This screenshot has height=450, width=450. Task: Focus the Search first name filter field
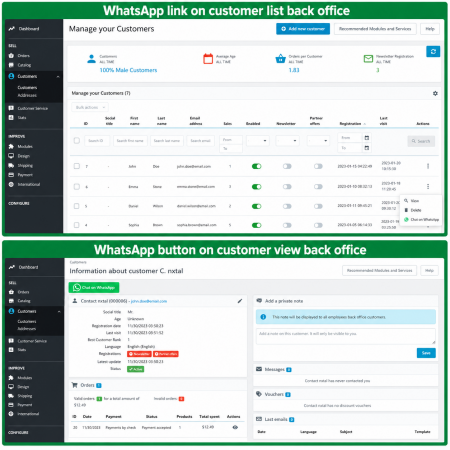click(130, 141)
